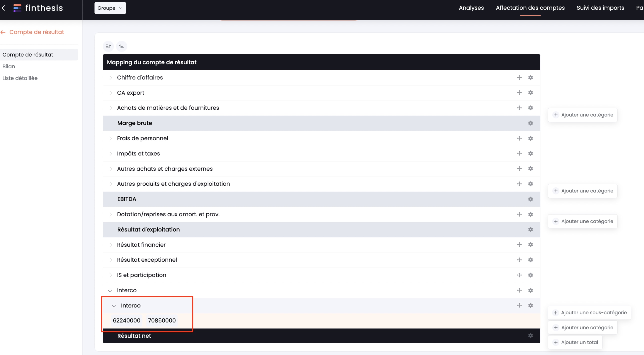This screenshot has width=644, height=355.
Task: Open settings gear for Frais de personnel
Action: (x=530, y=138)
